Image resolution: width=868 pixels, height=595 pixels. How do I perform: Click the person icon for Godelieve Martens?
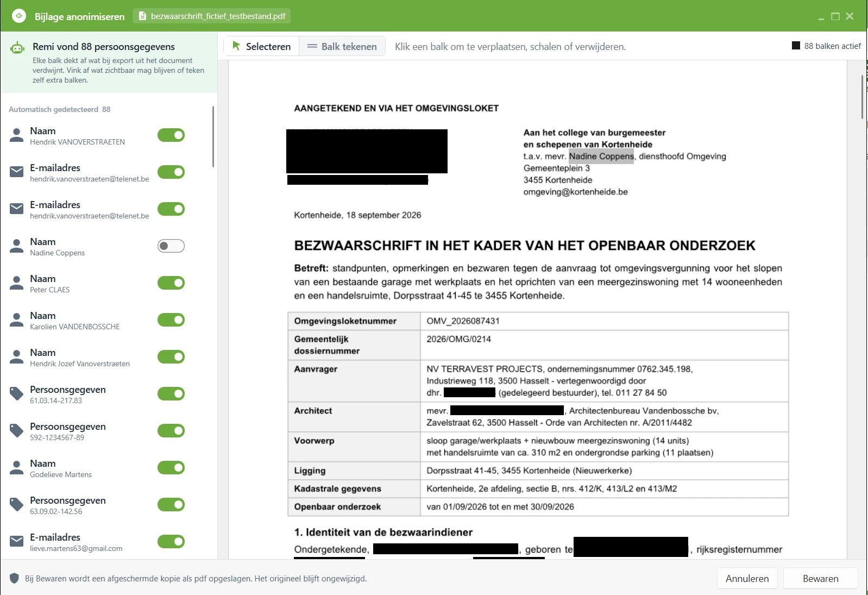17,468
